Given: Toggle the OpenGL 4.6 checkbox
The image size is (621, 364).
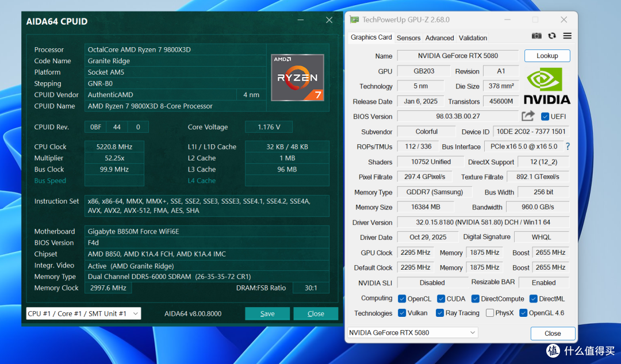Looking at the screenshot, I should [523, 313].
